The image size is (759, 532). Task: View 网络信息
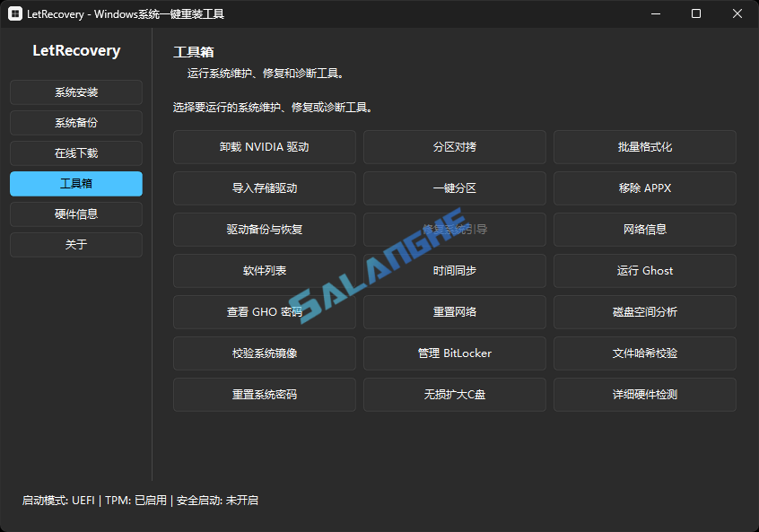point(645,230)
